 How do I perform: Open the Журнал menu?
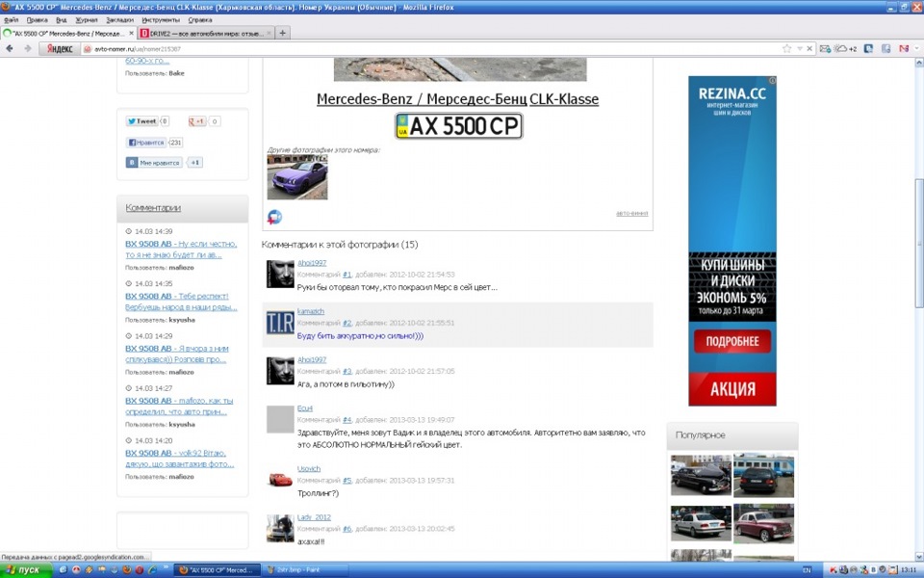(86, 20)
